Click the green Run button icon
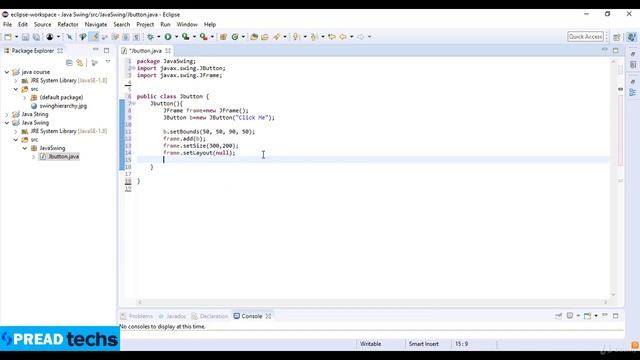Image resolution: width=640 pixels, height=360 pixels. (168, 37)
